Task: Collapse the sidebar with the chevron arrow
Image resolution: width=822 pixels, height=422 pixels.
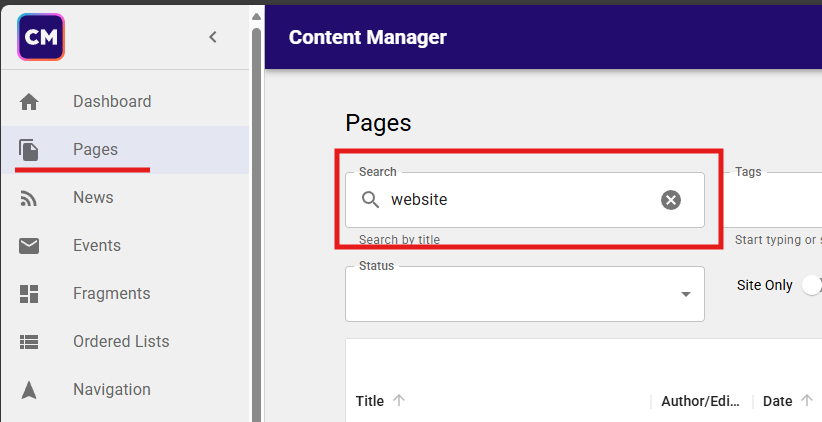Action: point(213,37)
